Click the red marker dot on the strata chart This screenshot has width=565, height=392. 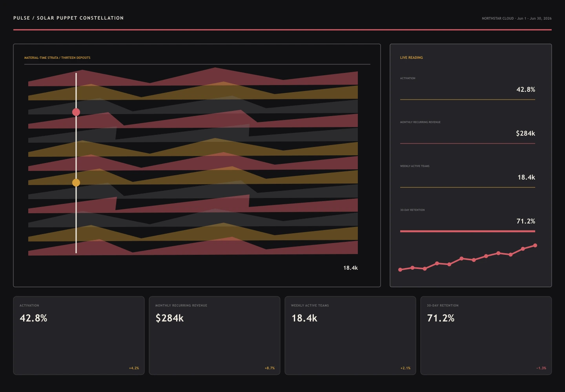(76, 112)
